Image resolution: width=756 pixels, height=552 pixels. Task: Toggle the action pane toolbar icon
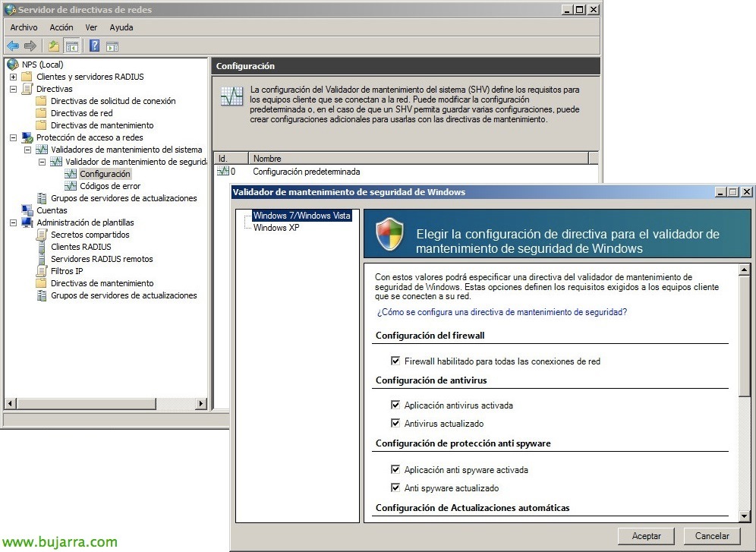pyautogui.click(x=112, y=46)
